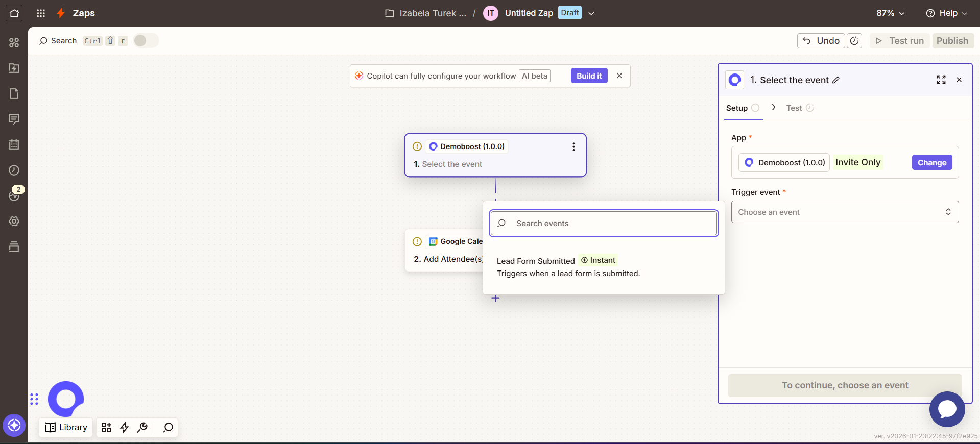980x444 pixels.
Task: Open the notes page sidebar icon
Action: click(14, 93)
